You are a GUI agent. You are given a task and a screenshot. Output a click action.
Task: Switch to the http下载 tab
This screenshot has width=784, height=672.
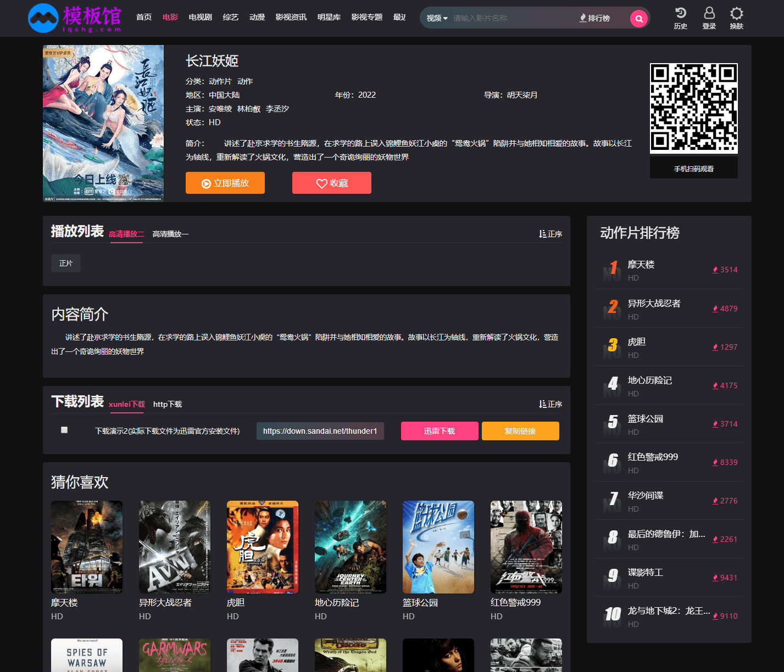168,404
